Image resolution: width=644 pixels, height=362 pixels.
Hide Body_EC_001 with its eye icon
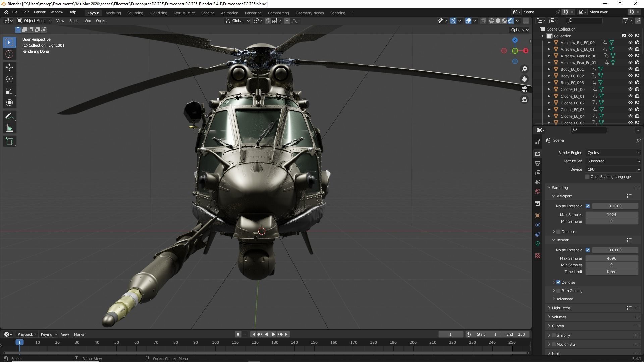[630, 69]
